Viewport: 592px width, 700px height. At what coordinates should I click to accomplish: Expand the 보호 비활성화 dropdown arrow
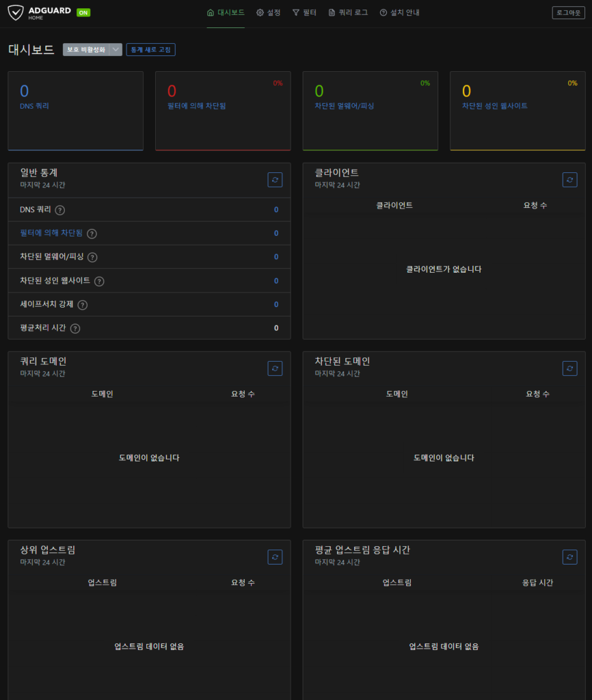pyautogui.click(x=116, y=49)
